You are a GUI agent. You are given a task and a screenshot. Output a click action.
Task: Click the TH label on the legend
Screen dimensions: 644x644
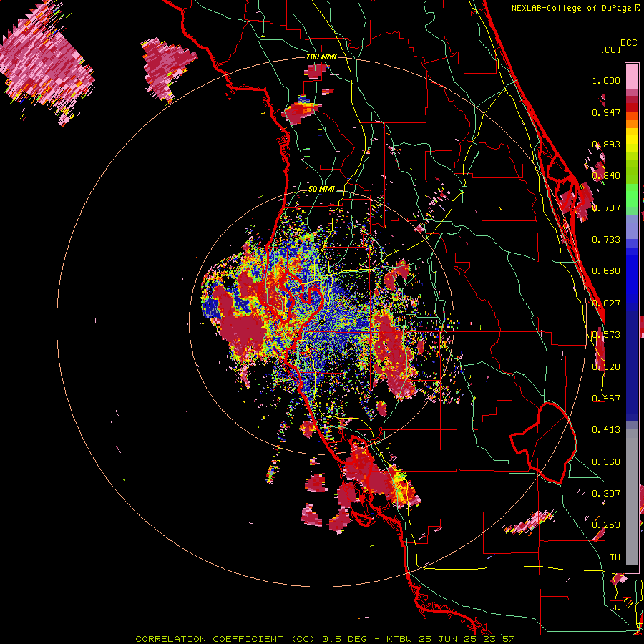pyautogui.click(x=615, y=557)
